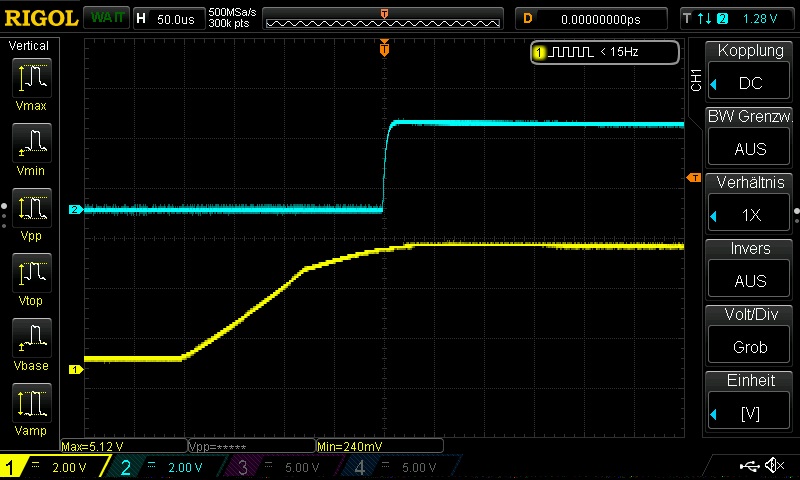The height and width of the screenshot is (480, 800).
Task: Click the RIGOL logo
Action: [x=41, y=18]
